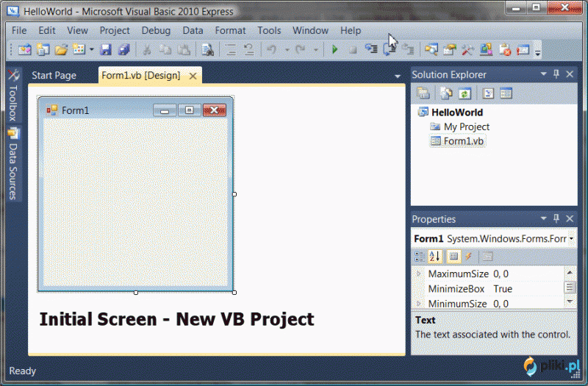This screenshot has width=588, height=386.
Task: Open the active documents list dropdown arrow
Action: point(397,76)
